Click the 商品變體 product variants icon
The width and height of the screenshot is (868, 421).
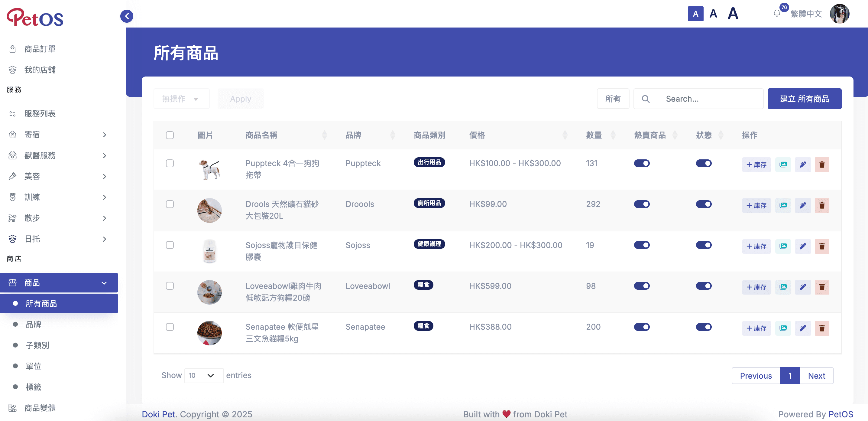pyautogui.click(x=12, y=407)
